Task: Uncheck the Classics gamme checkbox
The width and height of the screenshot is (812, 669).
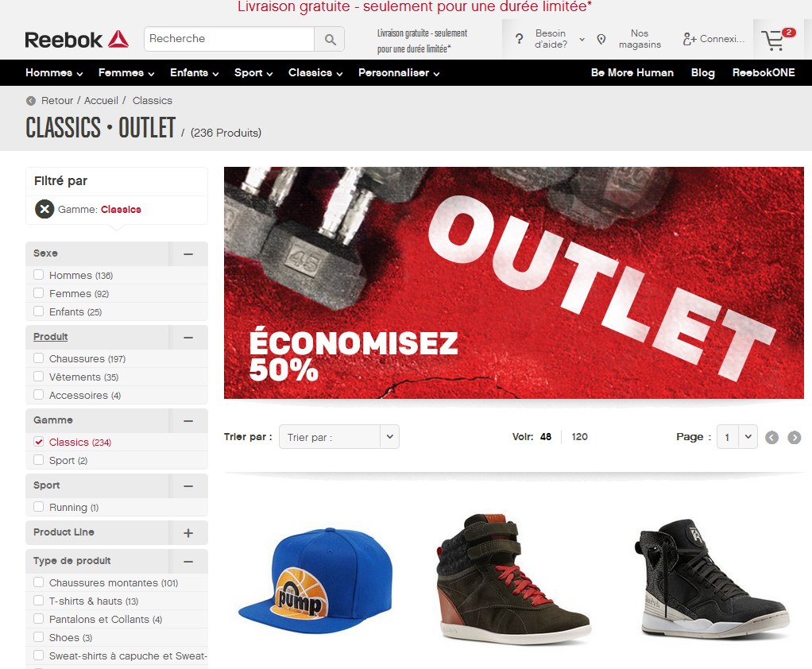Action: 38,442
